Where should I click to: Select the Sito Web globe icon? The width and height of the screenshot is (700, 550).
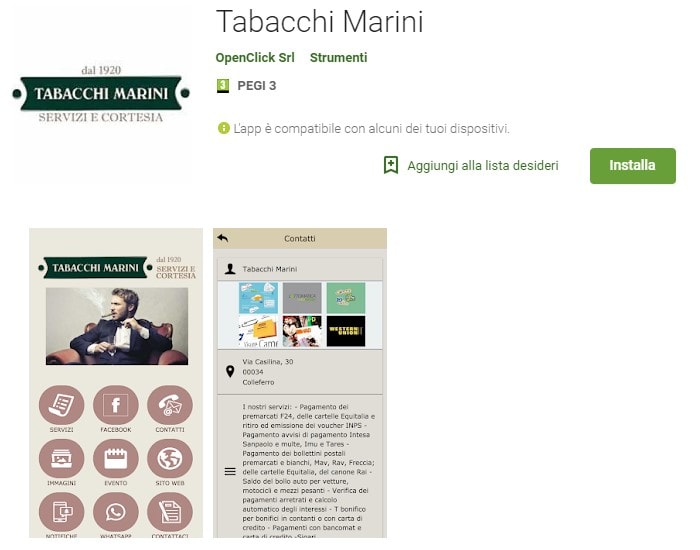(x=170, y=458)
